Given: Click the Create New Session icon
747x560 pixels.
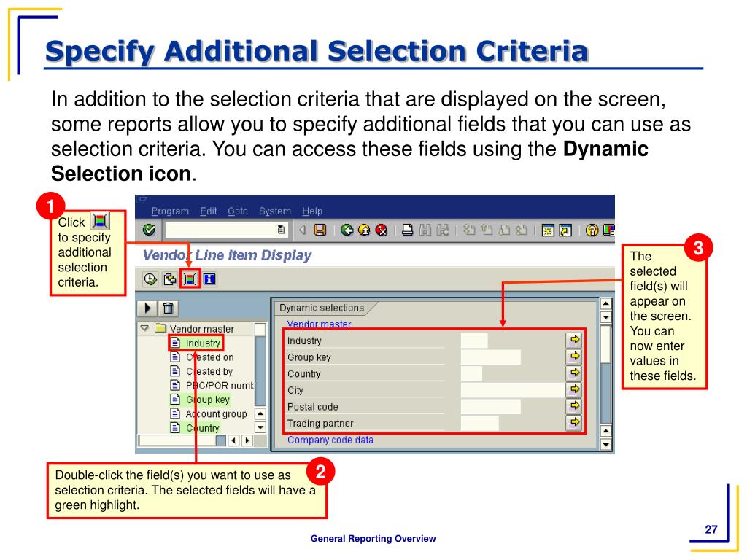Looking at the screenshot, I should [x=548, y=230].
